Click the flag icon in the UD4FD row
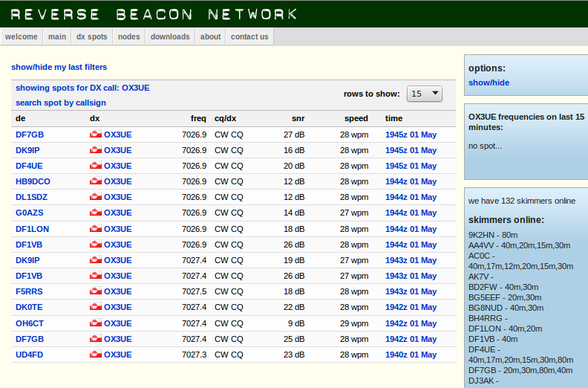The image size is (588, 388). [96, 355]
